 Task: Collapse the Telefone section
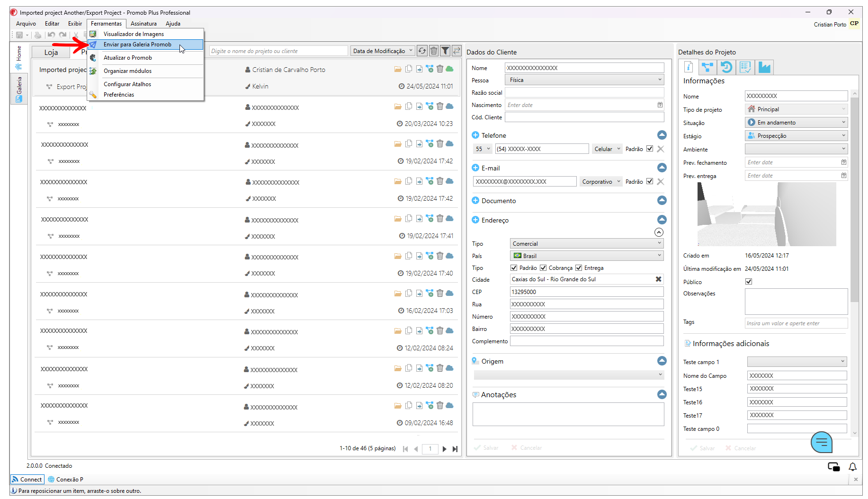pyautogui.click(x=662, y=135)
